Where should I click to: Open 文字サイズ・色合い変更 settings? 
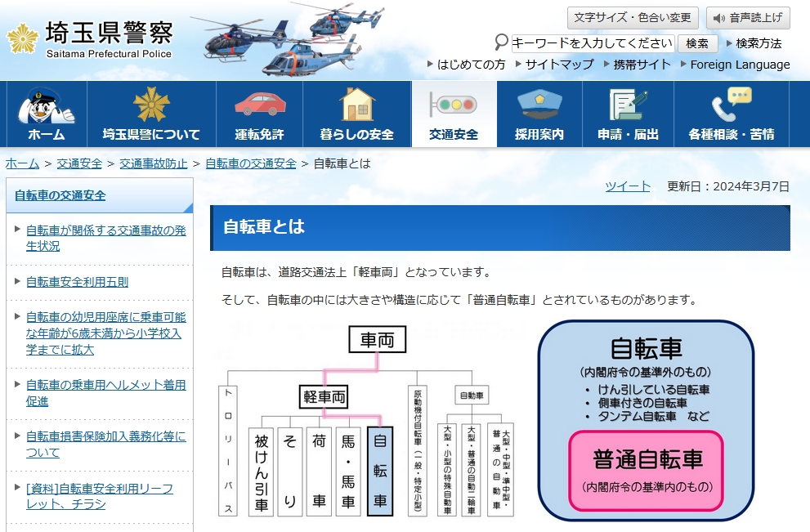[633, 18]
